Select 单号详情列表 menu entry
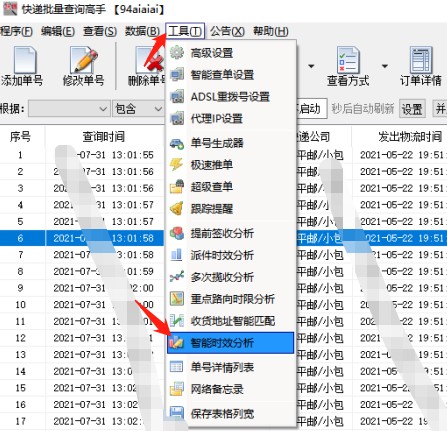Image resolution: width=447 pixels, height=431 pixels. pos(230,367)
